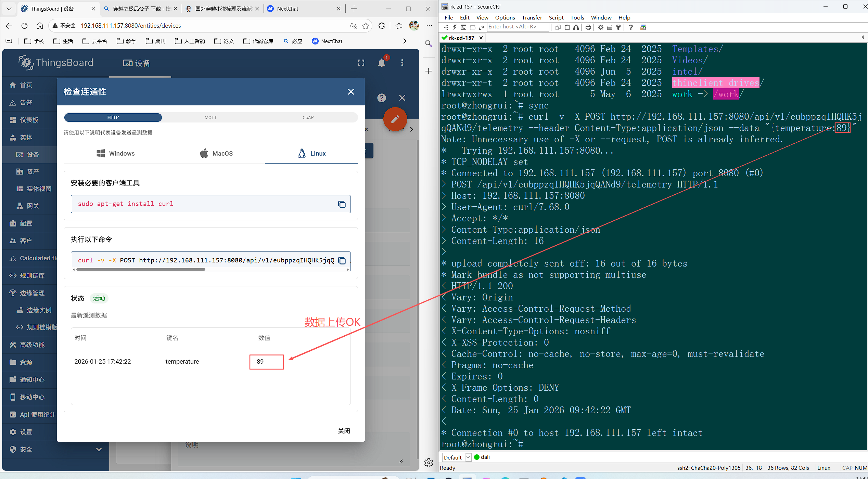Click SecureCRT print toolbar icon
Screen dimensions: 868x479
click(x=588, y=27)
